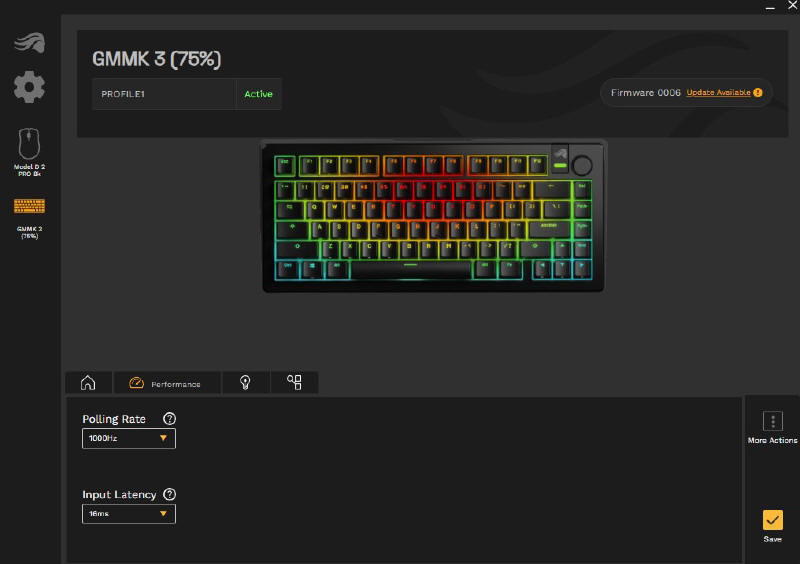Viewport: 800px width, 564px height.
Task: Switch to the Performance tab
Action: tap(166, 383)
